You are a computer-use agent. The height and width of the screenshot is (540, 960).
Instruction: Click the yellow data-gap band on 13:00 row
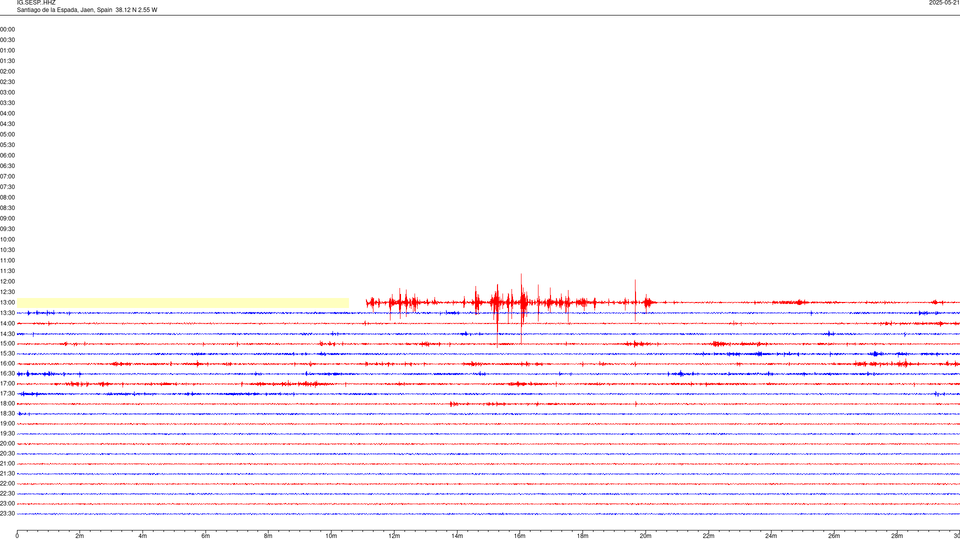183,302
